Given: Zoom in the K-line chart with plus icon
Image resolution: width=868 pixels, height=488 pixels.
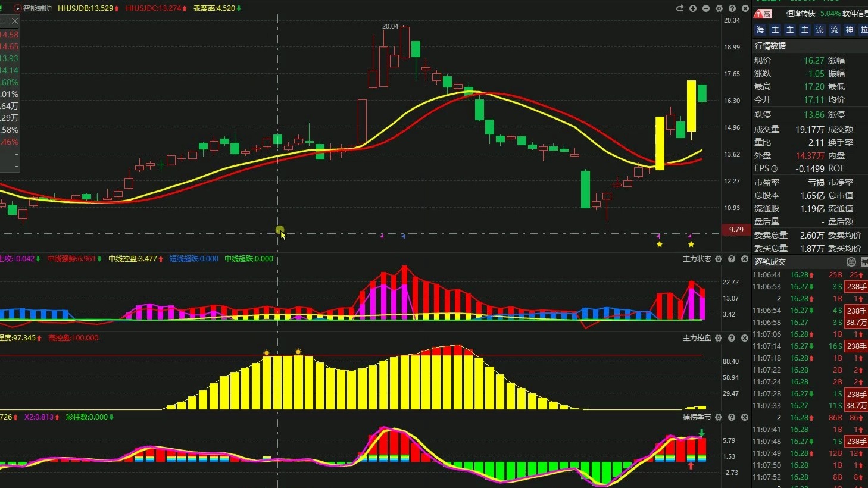Looking at the screenshot, I should tap(693, 8).
